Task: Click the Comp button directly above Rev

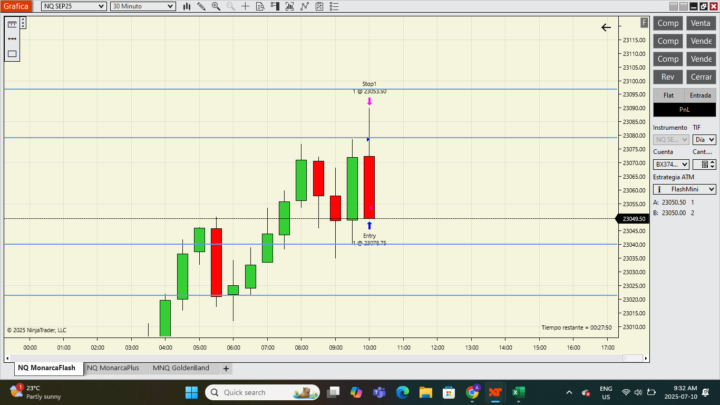Action: (x=667, y=59)
